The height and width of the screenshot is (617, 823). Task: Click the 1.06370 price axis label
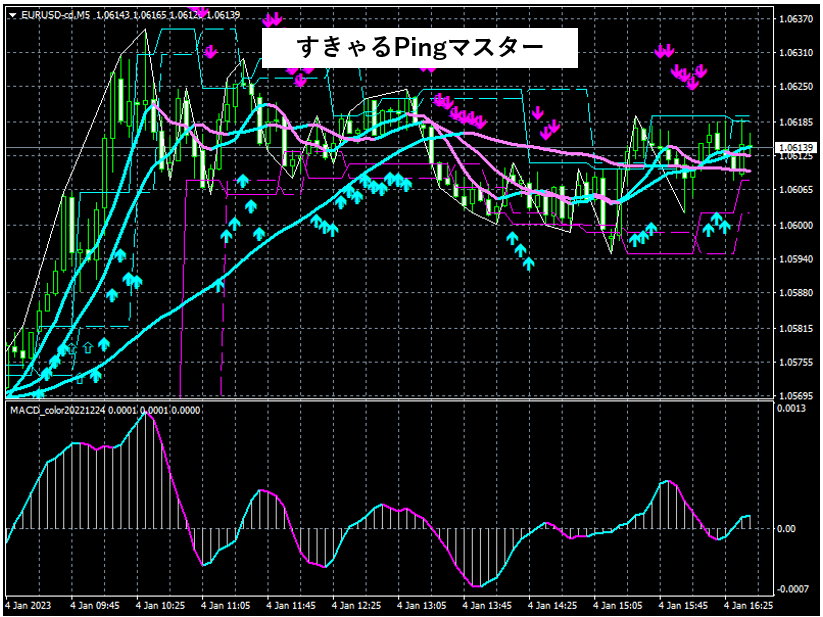(796, 19)
